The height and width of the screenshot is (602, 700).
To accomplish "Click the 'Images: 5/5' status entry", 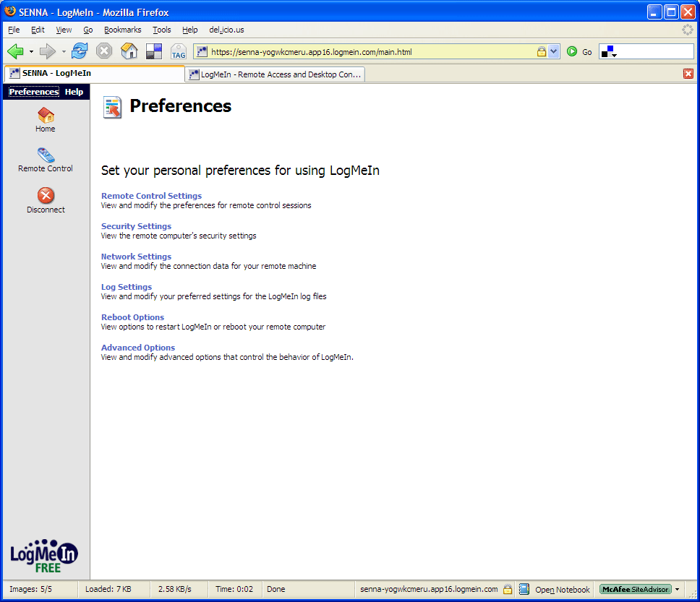I will click(31, 589).
